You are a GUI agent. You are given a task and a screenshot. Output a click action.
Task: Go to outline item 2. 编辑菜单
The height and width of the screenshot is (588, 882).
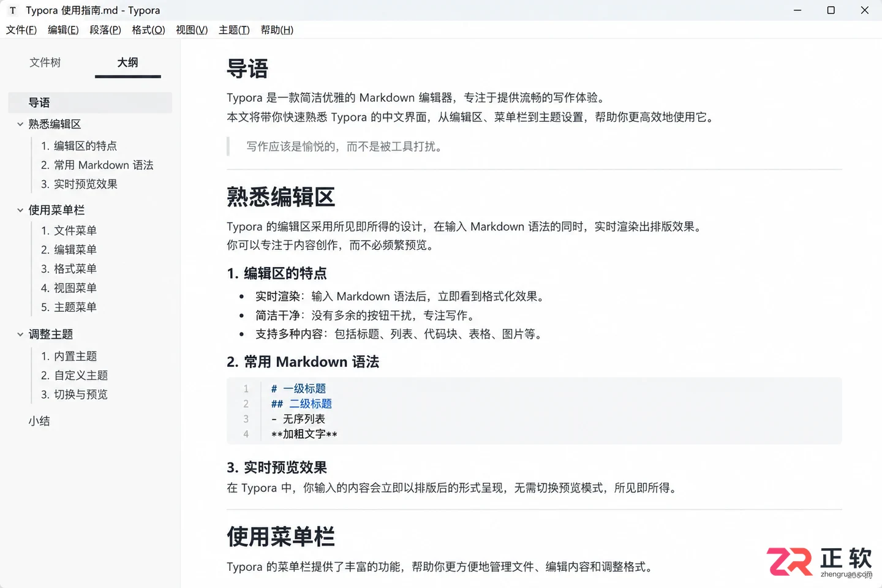point(69,249)
